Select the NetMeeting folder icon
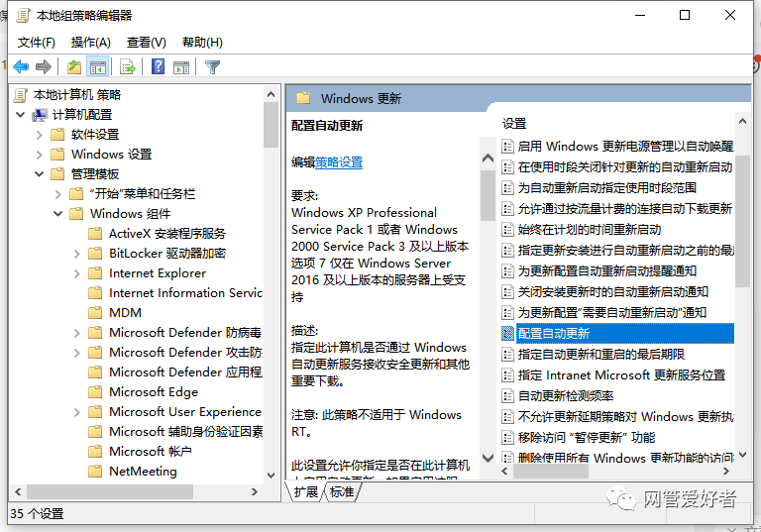761x532 pixels. 95,471
